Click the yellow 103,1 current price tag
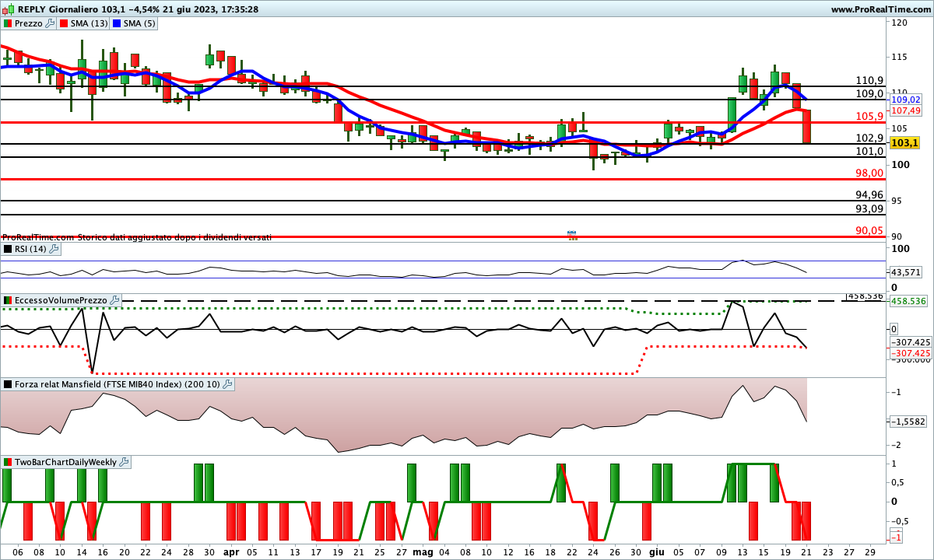934x560 pixels. point(905,143)
